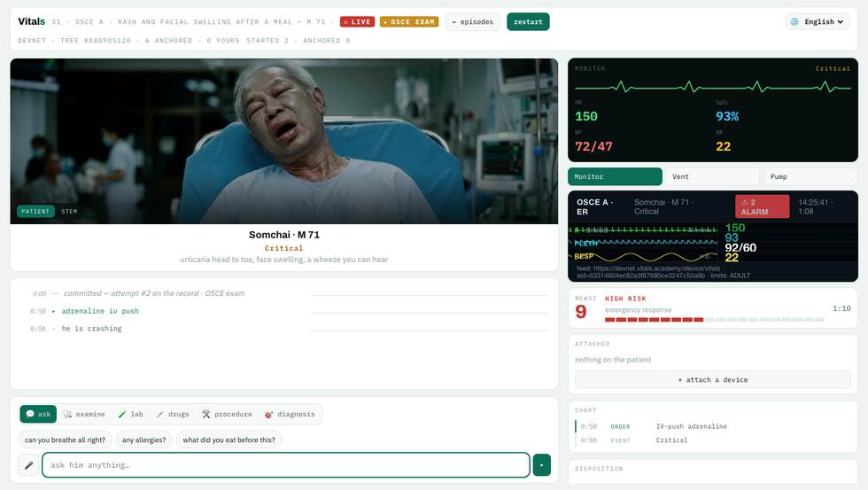Image resolution: width=868 pixels, height=490 pixels.
Task: Click the 'nothing on the patient' text
Action: click(x=613, y=360)
